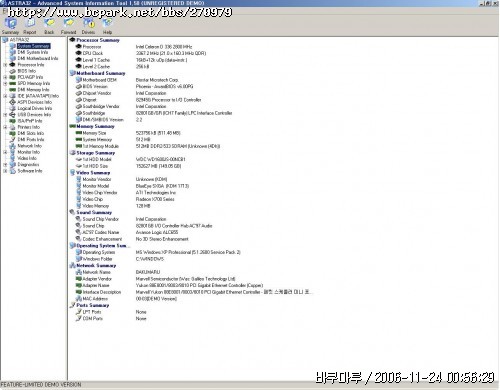Open BIOS Info tree node
The width and height of the screenshot is (500, 390).
26,71
